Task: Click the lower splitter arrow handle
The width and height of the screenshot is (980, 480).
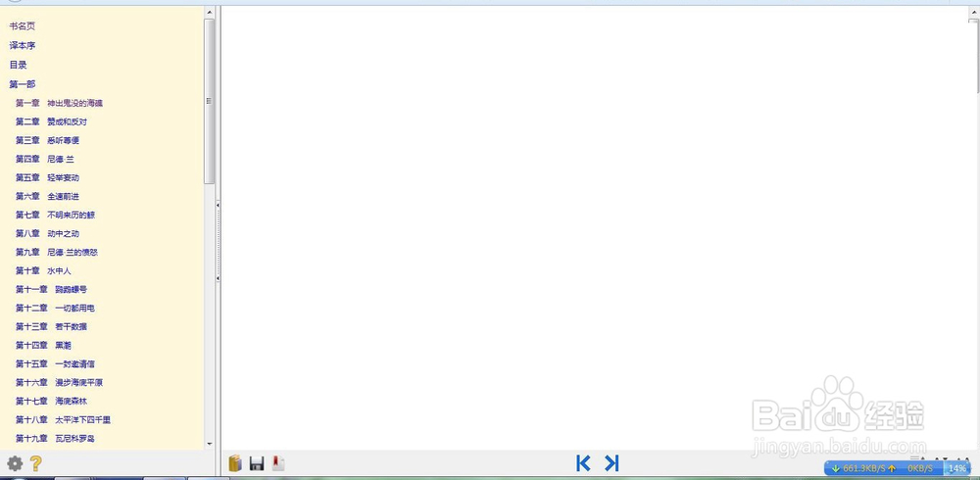Action: [x=219, y=277]
